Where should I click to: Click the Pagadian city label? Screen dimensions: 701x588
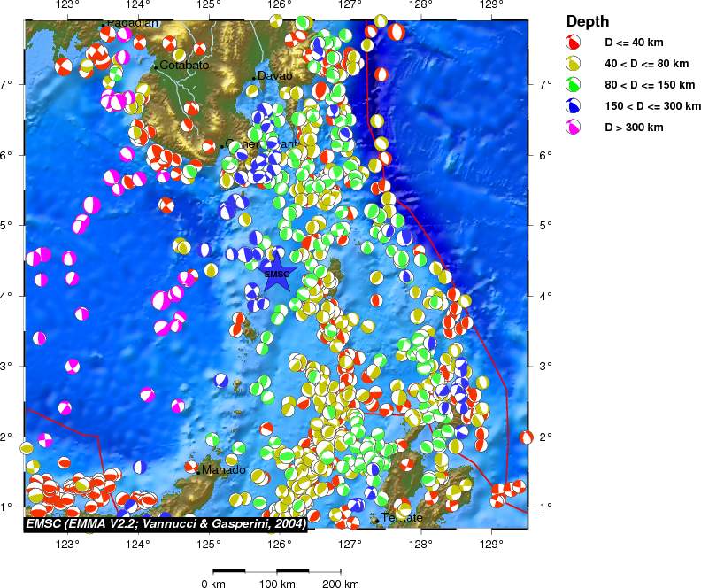[133, 22]
